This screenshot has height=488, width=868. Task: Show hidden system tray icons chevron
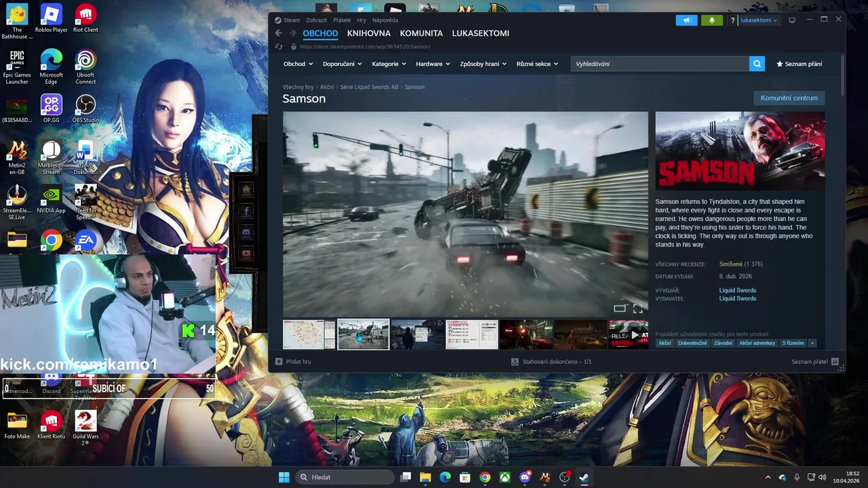point(768,477)
